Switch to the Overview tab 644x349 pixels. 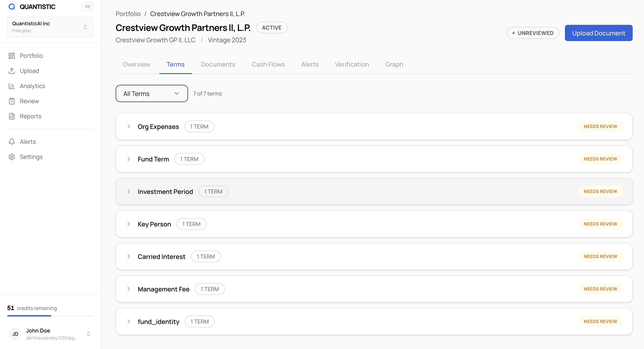136,65
